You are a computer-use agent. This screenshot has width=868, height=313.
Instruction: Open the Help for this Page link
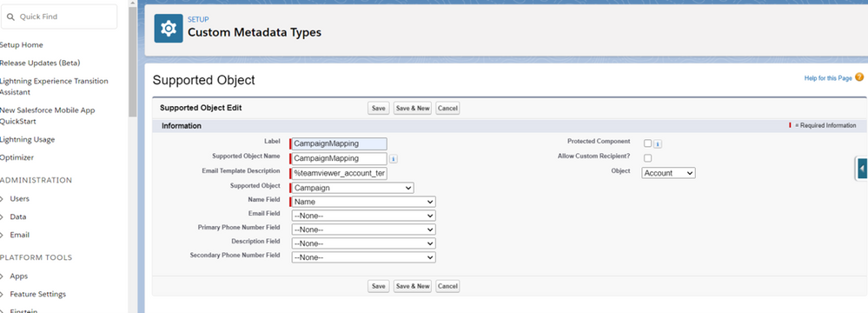(828, 78)
